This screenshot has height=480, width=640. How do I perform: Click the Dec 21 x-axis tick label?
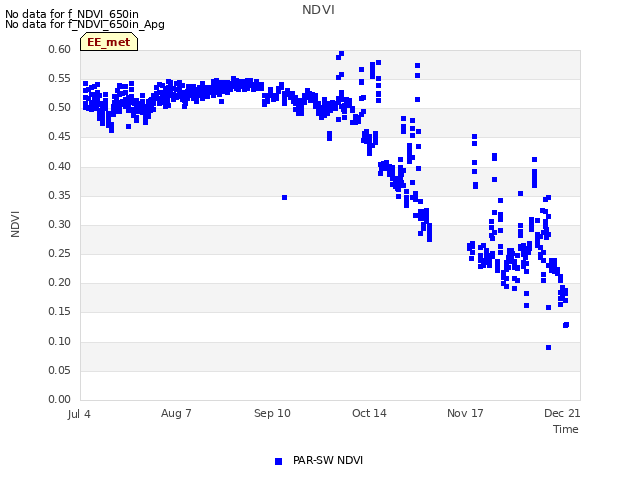(x=562, y=413)
